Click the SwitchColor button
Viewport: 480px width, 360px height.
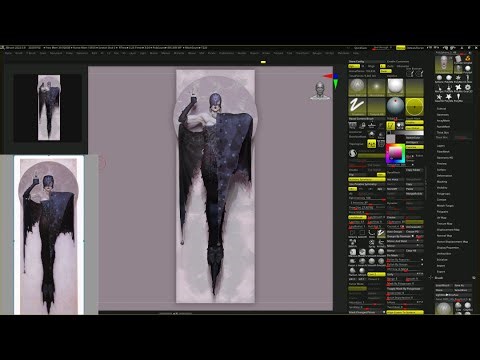click(x=414, y=137)
